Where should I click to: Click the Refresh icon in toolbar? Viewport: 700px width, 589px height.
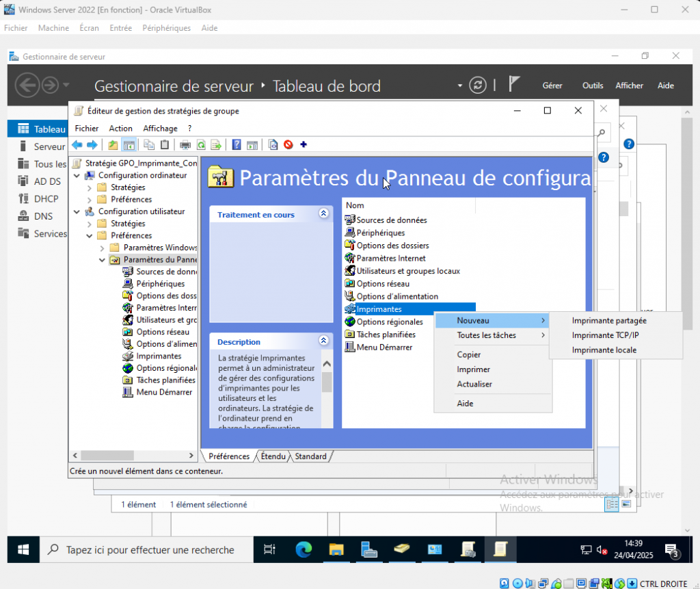coord(201,144)
